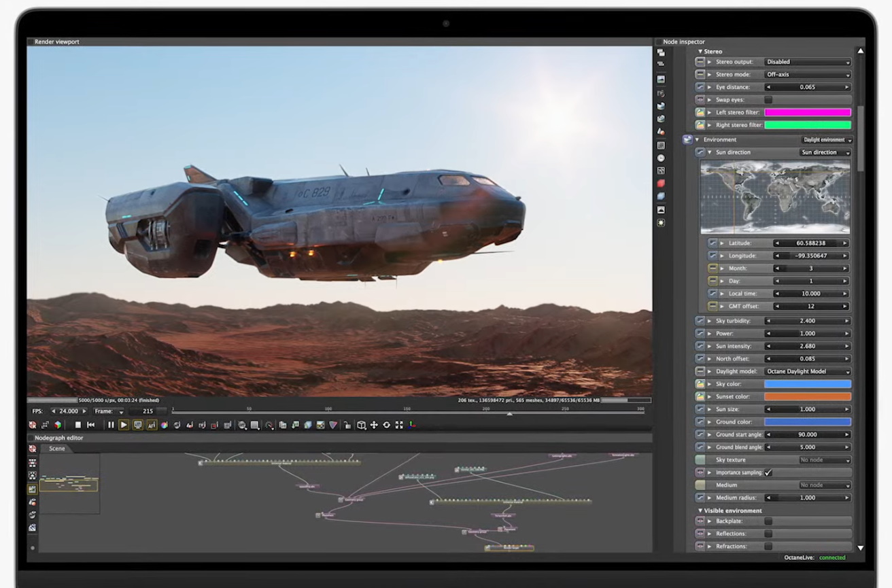Click the four-arrow move gizmo icon
The image size is (892, 588).
tap(374, 425)
